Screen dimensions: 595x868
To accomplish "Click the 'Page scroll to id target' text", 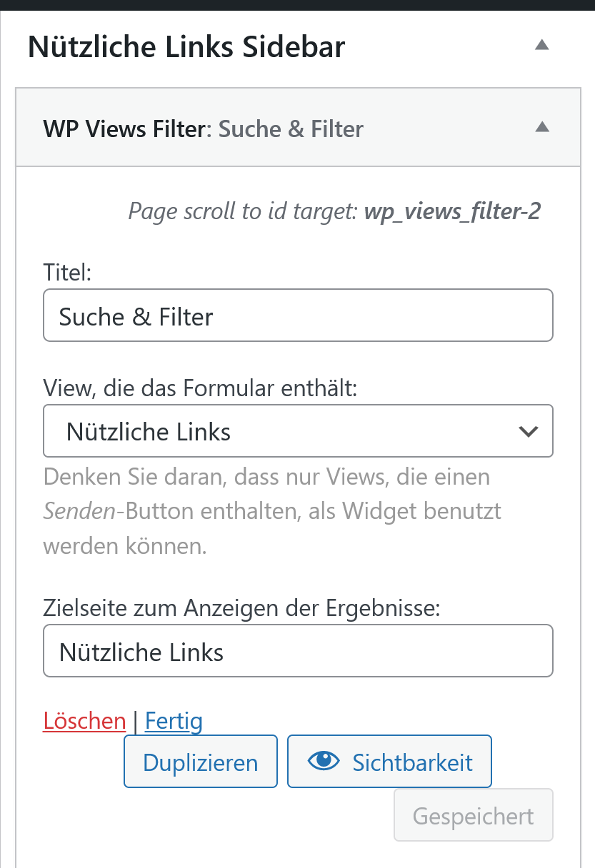I will (x=242, y=212).
